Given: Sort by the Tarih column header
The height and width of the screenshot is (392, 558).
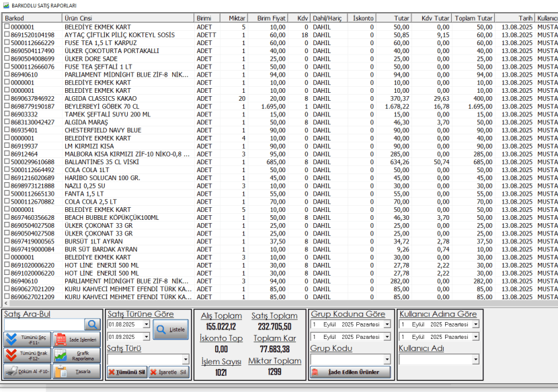Looking at the screenshot, I should tap(514, 18).
